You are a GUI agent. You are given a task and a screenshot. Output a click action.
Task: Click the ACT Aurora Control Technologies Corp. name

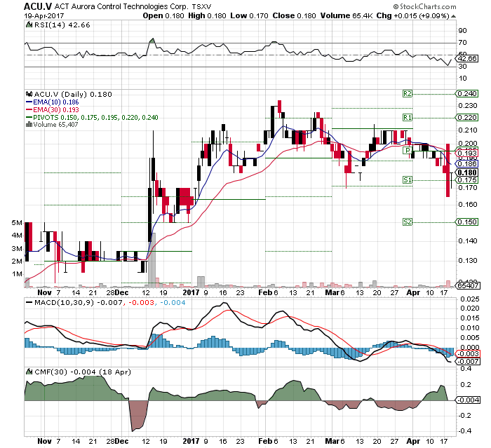coord(121,6)
